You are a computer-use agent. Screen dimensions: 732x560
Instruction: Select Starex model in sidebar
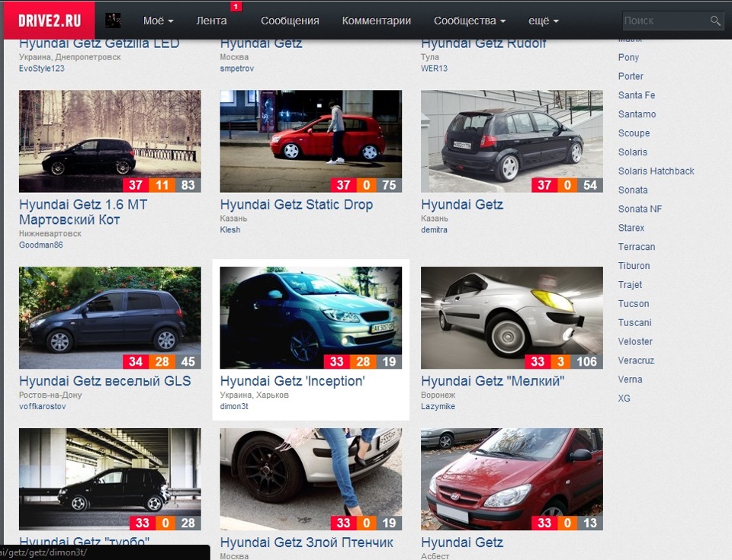pyautogui.click(x=631, y=228)
